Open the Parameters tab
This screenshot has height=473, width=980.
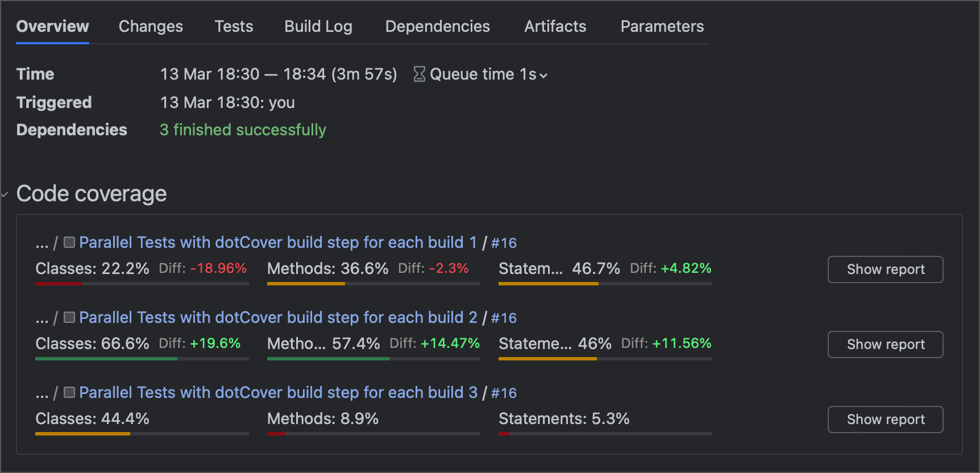662,26
